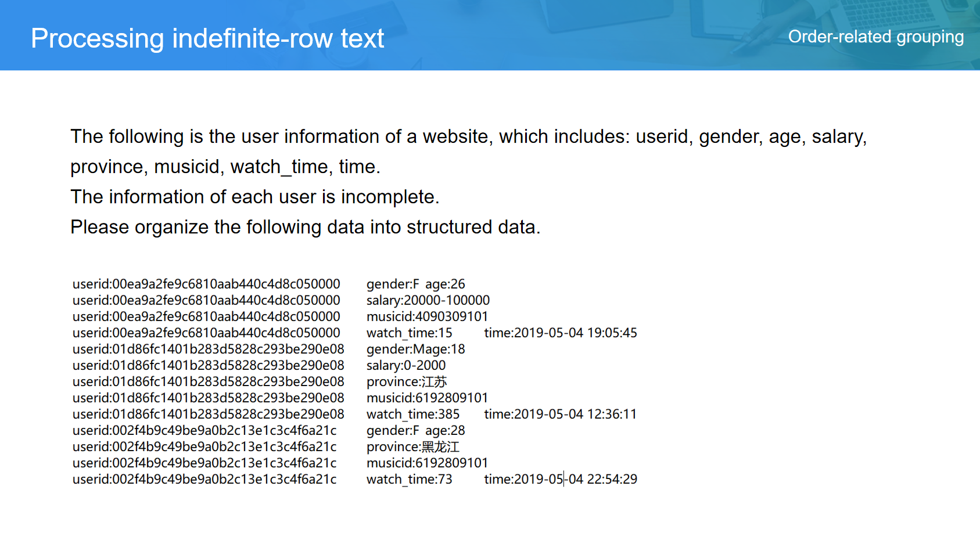Click the 'musicid:4090309101' entry
Viewport: 980px width, 551px height.
[x=427, y=316]
